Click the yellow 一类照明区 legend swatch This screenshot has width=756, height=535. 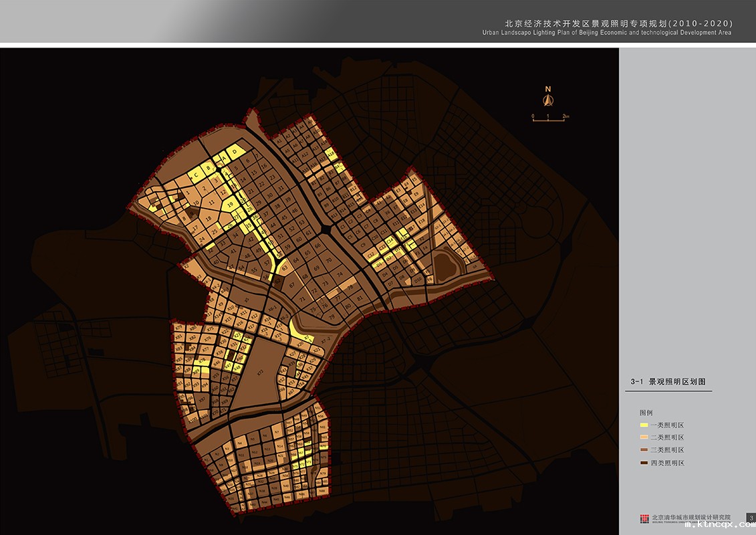(x=644, y=425)
